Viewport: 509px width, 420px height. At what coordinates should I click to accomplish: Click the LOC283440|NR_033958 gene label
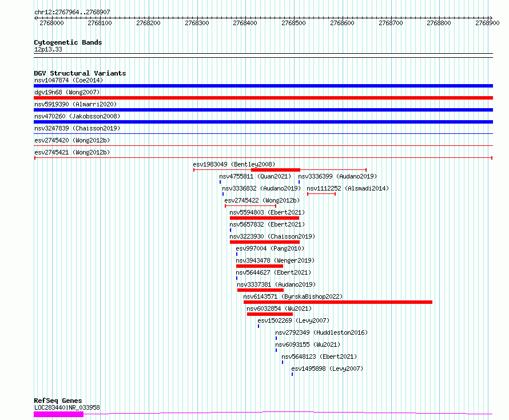pyautogui.click(x=67, y=407)
